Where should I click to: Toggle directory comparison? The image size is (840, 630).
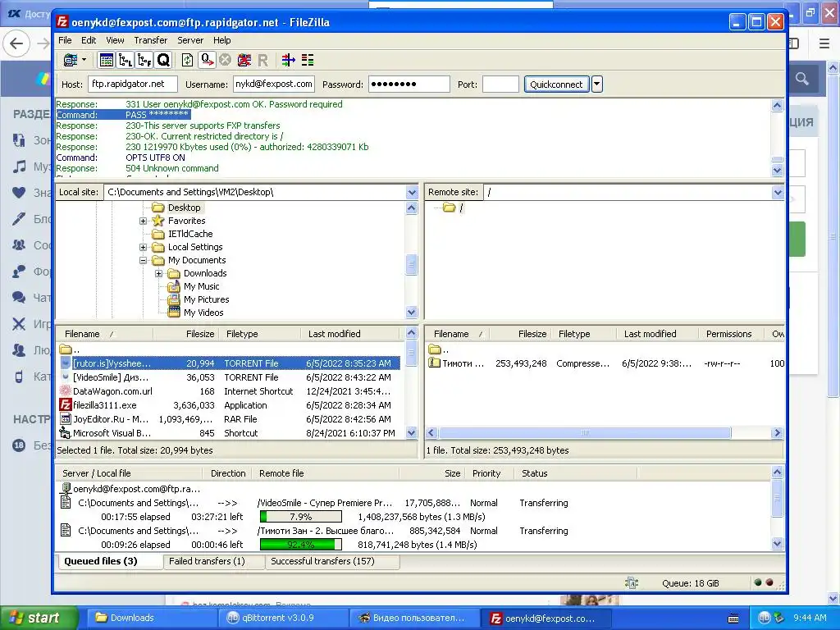point(308,60)
